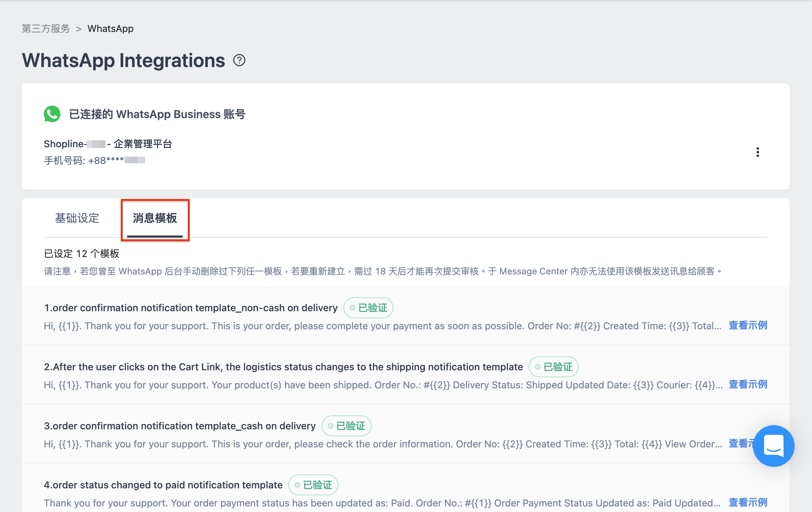
Task: Click verified badge on template 3
Action: click(346, 426)
